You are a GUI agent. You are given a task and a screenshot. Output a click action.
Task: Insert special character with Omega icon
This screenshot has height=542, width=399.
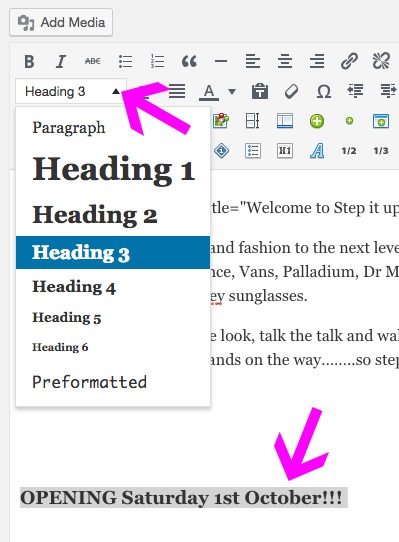324,92
